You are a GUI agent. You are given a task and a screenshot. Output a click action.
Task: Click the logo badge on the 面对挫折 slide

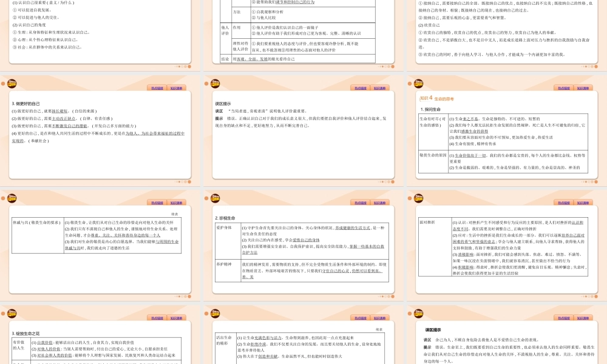(419, 198)
